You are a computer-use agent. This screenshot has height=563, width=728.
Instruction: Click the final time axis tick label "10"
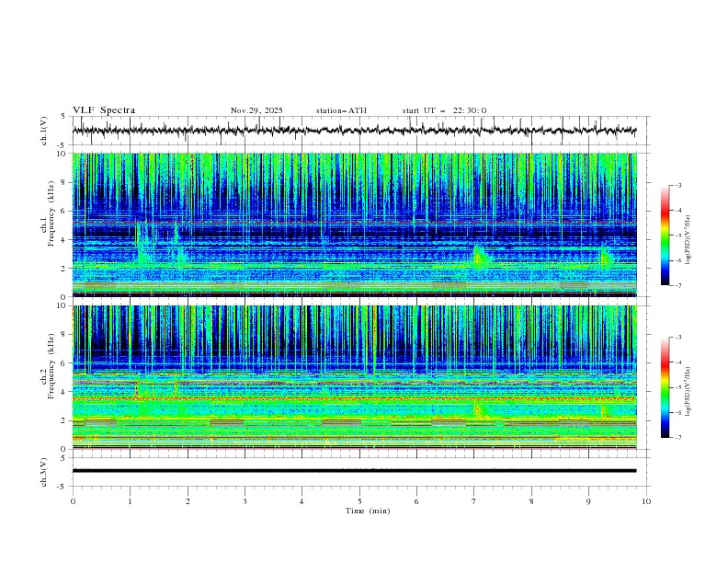pyautogui.click(x=646, y=501)
